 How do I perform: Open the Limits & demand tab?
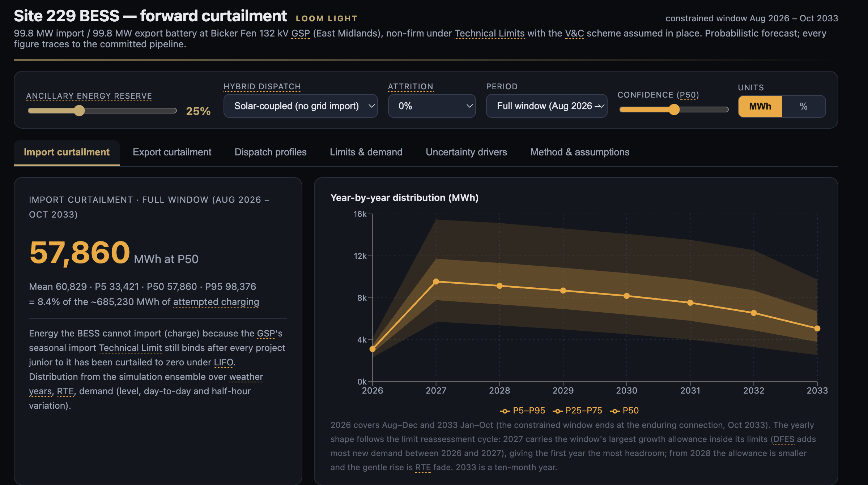tap(366, 152)
